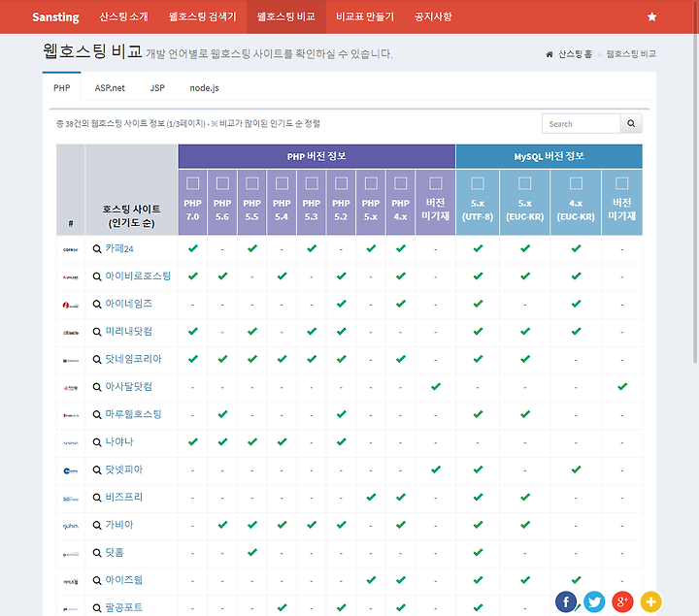Open Facebook share icon

(x=566, y=602)
